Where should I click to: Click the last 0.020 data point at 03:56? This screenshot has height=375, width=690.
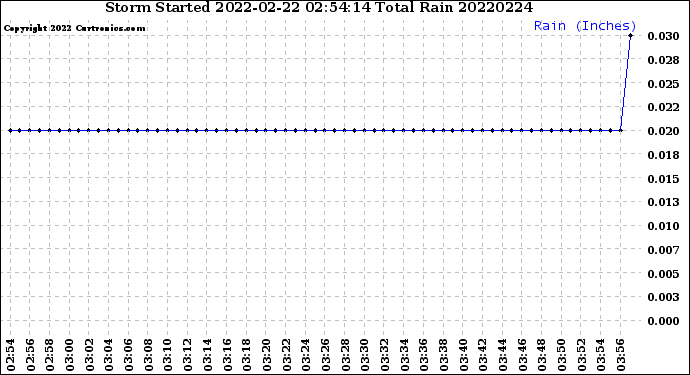[x=620, y=130]
